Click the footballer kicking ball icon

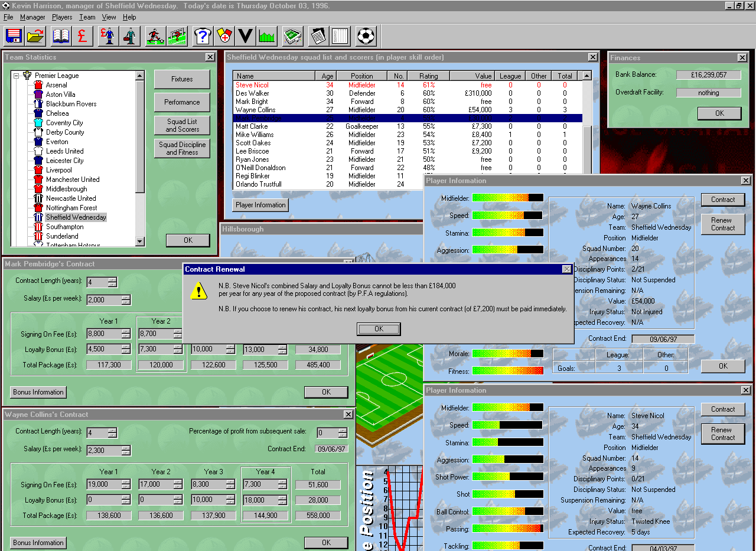[155, 36]
